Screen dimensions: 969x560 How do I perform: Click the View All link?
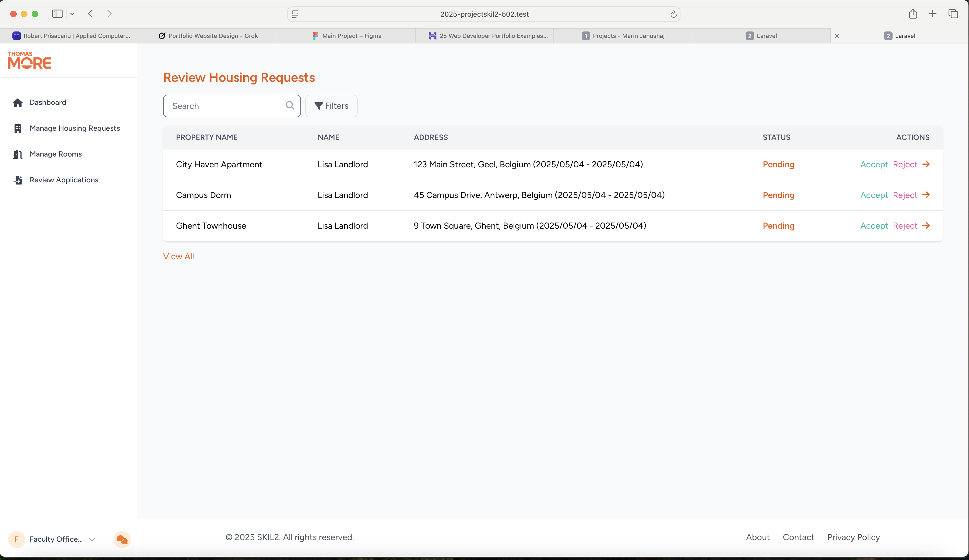[x=178, y=256]
